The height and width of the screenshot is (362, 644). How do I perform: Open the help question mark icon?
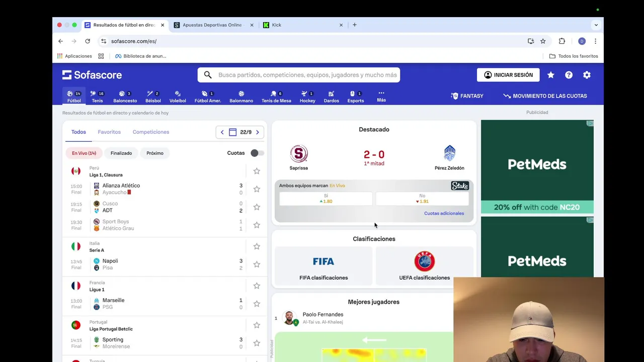(569, 75)
